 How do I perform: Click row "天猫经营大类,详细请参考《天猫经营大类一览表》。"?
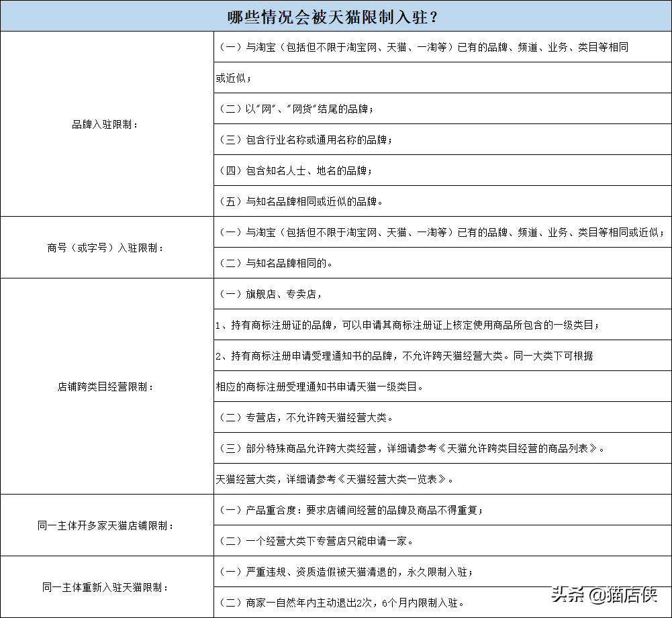coord(442,479)
